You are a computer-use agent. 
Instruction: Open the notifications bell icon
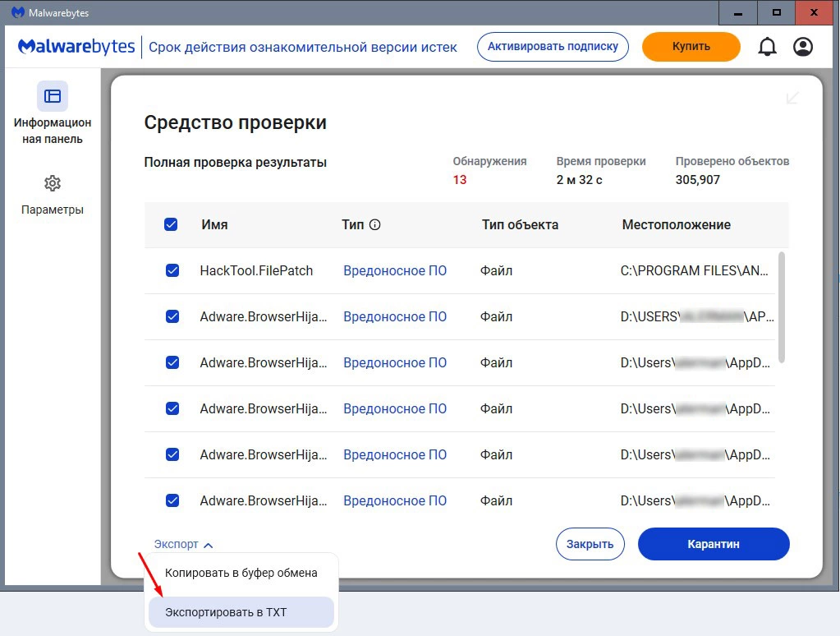(x=767, y=47)
